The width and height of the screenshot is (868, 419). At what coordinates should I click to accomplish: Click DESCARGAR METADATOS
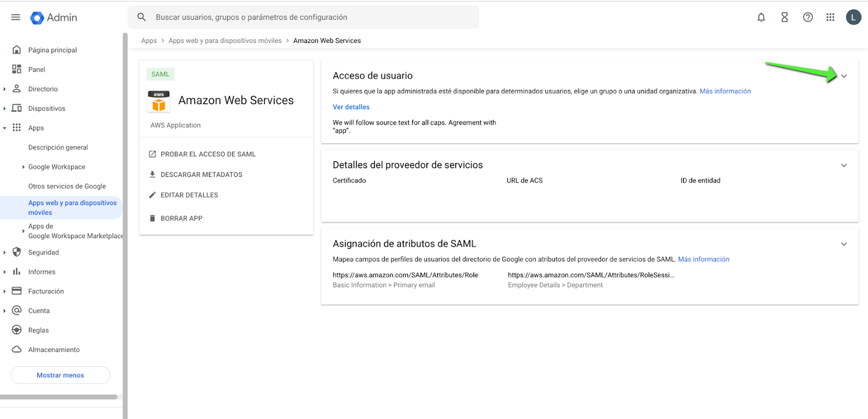[x=201, y=175]
